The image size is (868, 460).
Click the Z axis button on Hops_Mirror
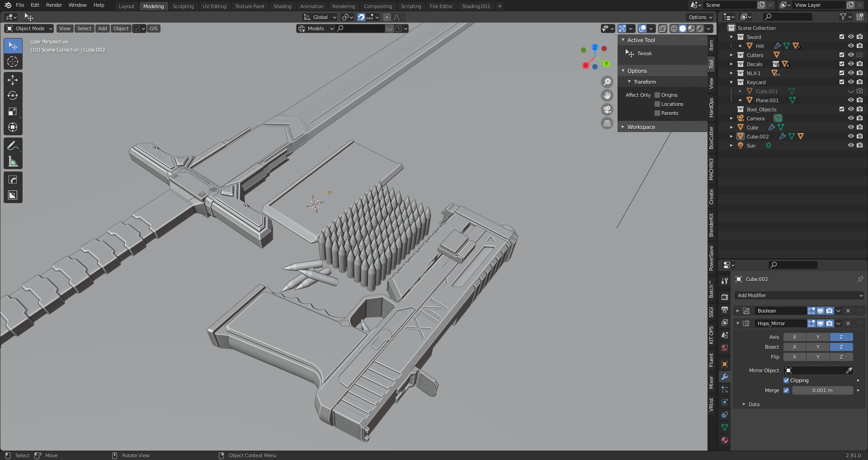tap(841, 337)
